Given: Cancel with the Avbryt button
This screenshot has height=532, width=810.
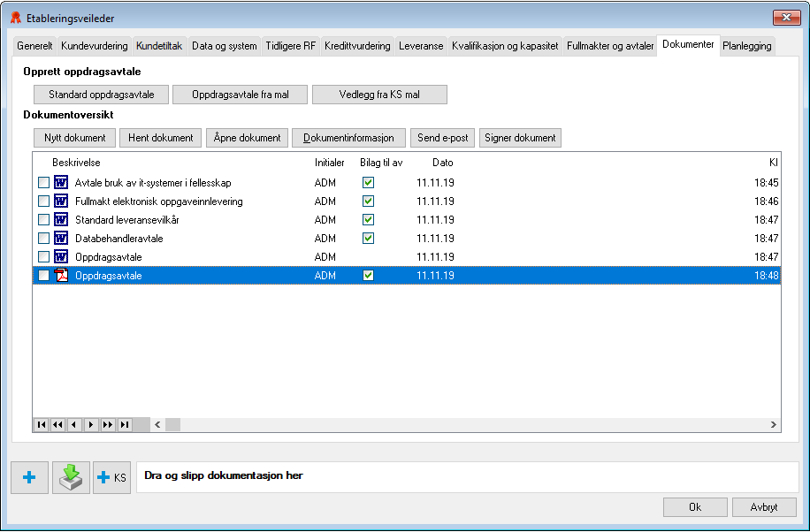Looking at the screenshot, I should click(764, 507).
